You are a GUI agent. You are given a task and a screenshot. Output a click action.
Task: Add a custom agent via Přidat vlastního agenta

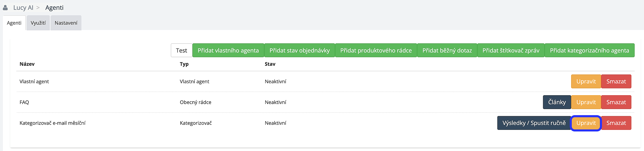(x=228, y=50)
